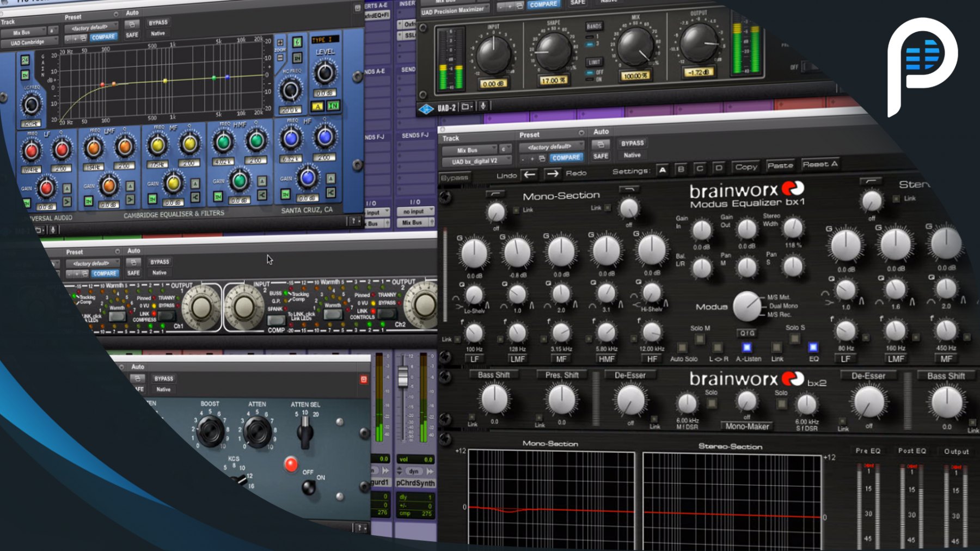This screenshot has width=980, height=551.
Task: Click the Pultec BOOST knob
Action: pos(210,431)
